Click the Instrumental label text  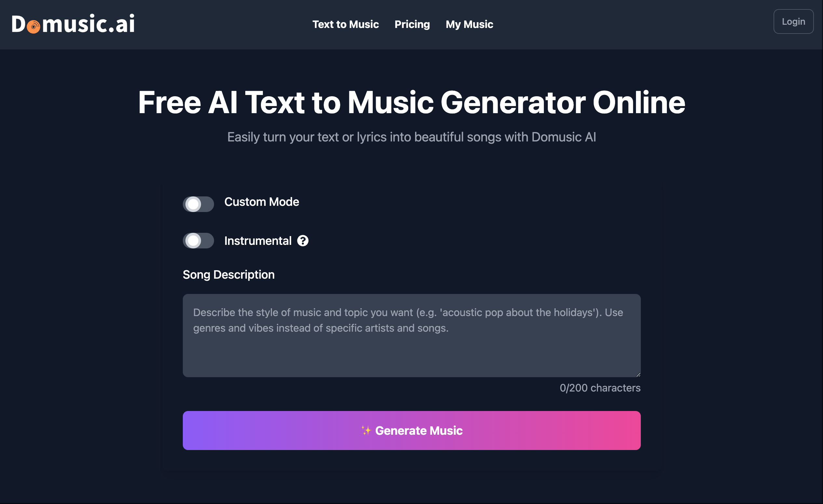pos(258,241)
